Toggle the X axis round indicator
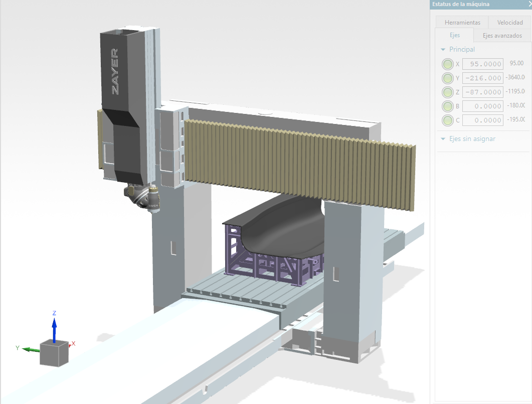The height and width of the screenshot is (404, 532). coord(448,64)
